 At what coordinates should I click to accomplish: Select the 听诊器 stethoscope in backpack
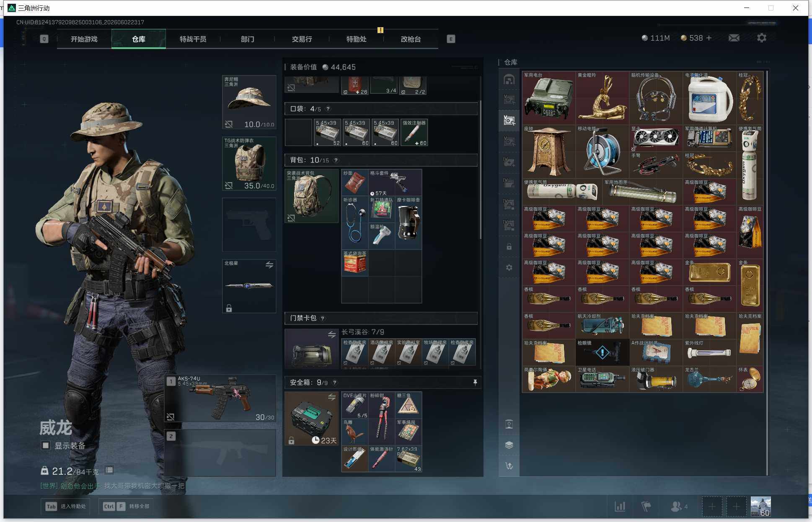pyautogui.click(x=355, y=223)
